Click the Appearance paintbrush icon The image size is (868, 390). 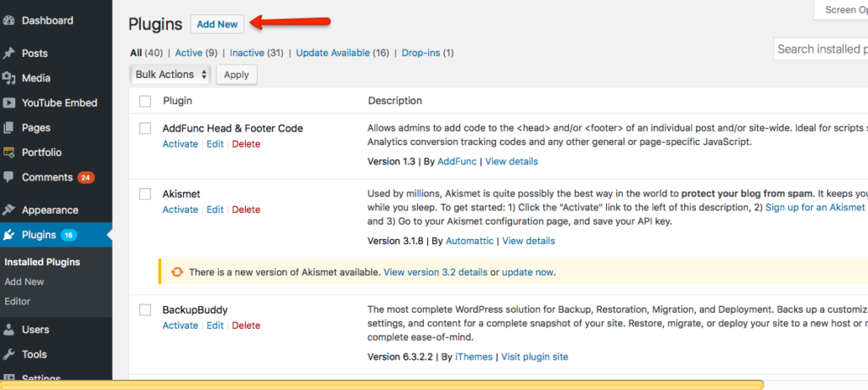[9, 210]
